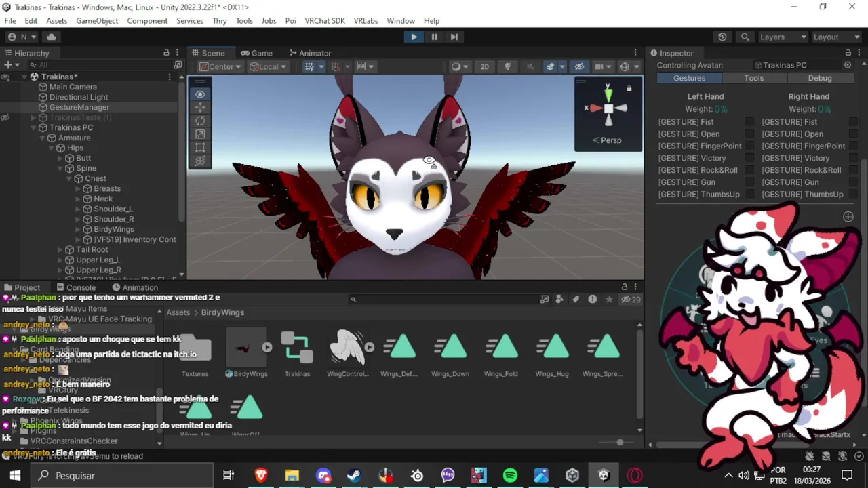
Task: Expand the Tail Root node in Hierarchy
Action: (61, 250)
